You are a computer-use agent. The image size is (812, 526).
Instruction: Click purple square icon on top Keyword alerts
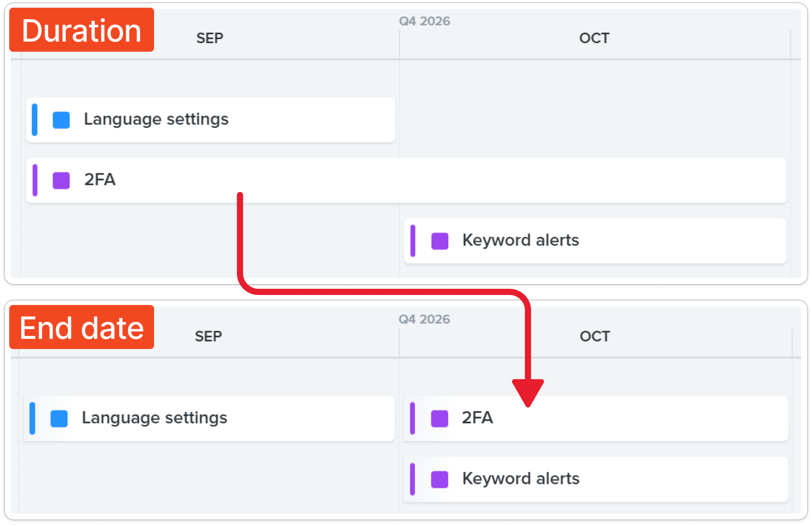[440, 241]
